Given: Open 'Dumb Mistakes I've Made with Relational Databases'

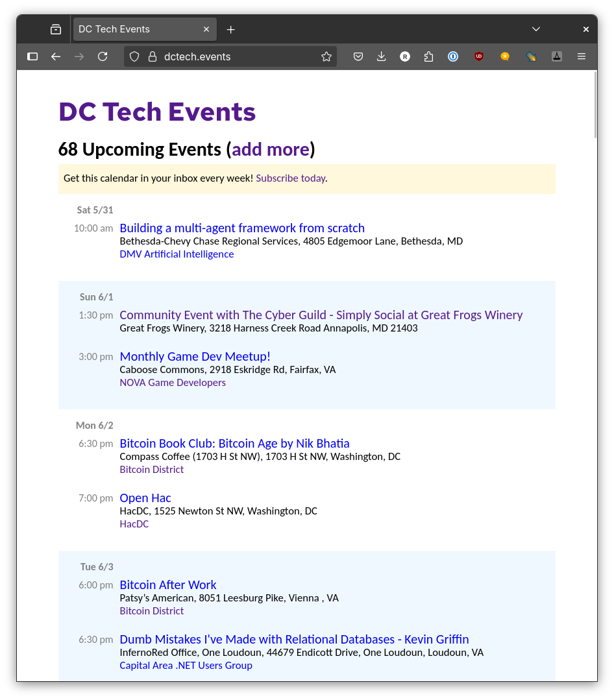Looking at the screenshot, I should coord(294,640).
